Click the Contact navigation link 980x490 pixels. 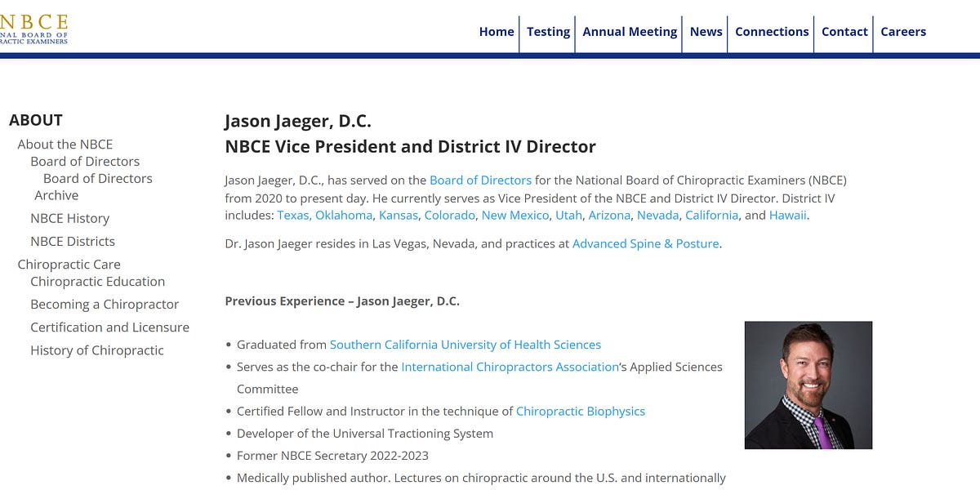point(844,32)
